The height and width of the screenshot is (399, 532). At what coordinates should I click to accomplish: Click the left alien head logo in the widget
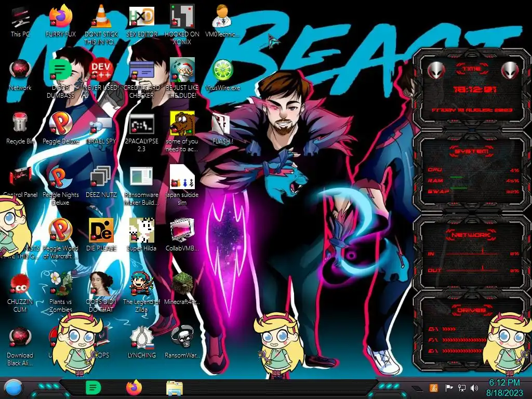(x=436, y=70)
